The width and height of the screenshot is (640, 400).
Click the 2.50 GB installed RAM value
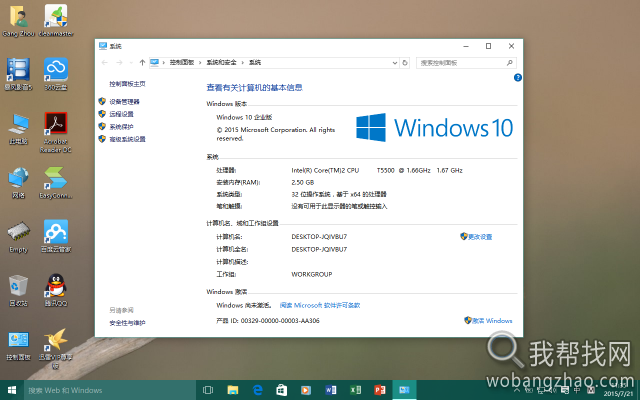tap(302, 182)
